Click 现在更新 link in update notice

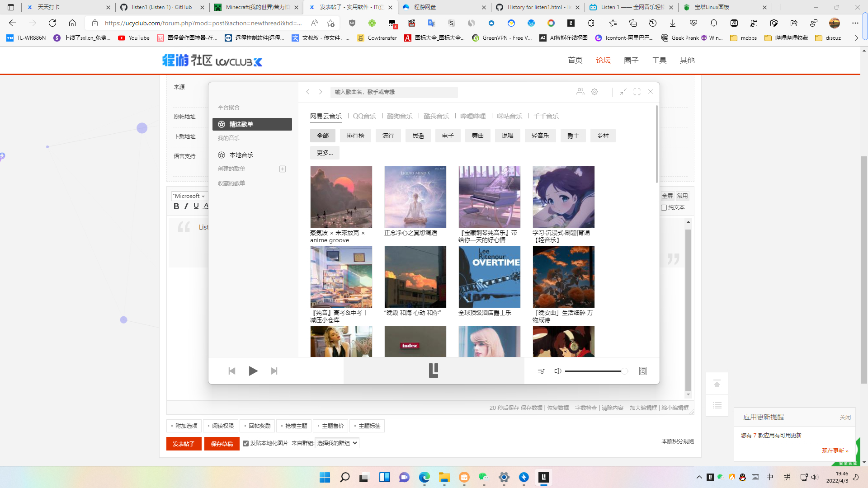tap(835, 450)
